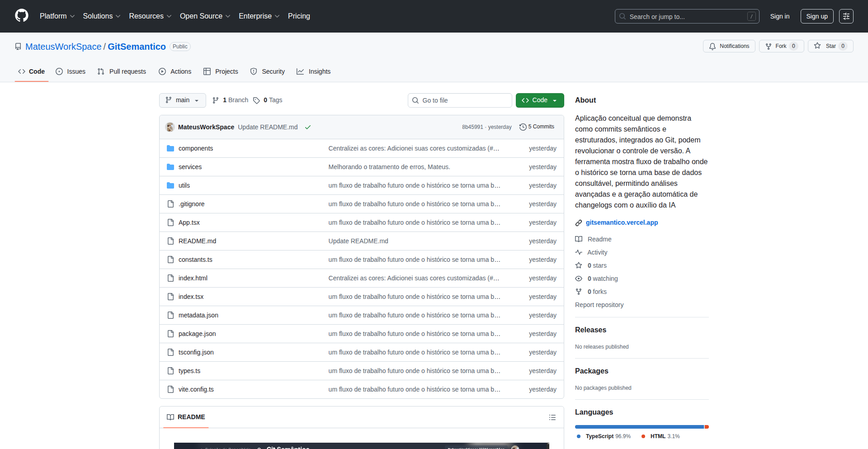The image size is (868, 449).
Task: Switch to the Pull requests tab
Action: pos(121,71)
